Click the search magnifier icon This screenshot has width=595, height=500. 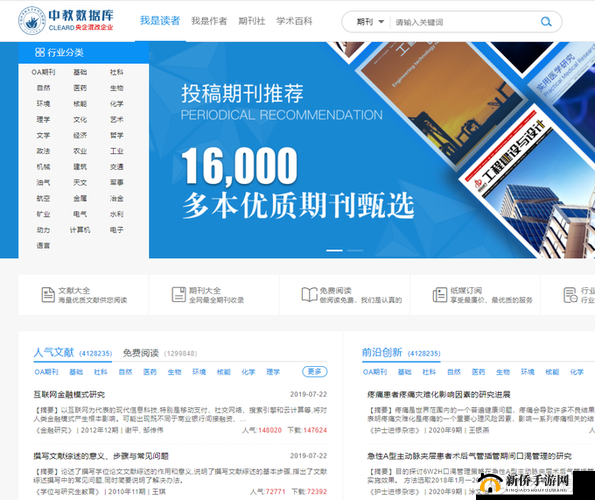(x=546, y=22)
